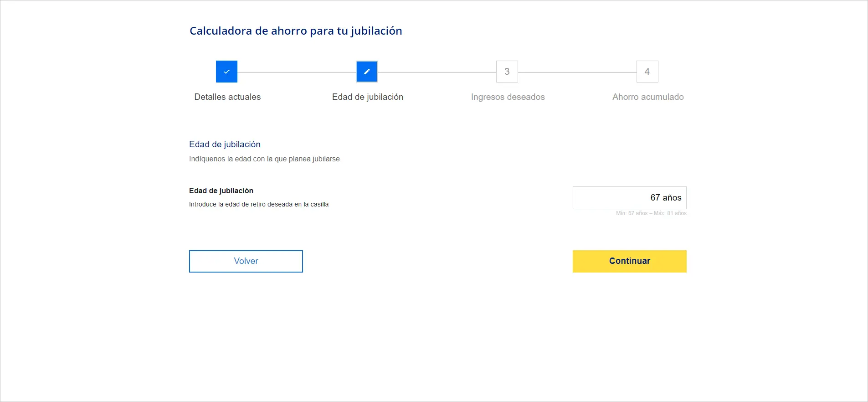Click the retirement age input showing 67 años
Image resolution: width=868 pixels, height=402 pixels.
629,198
